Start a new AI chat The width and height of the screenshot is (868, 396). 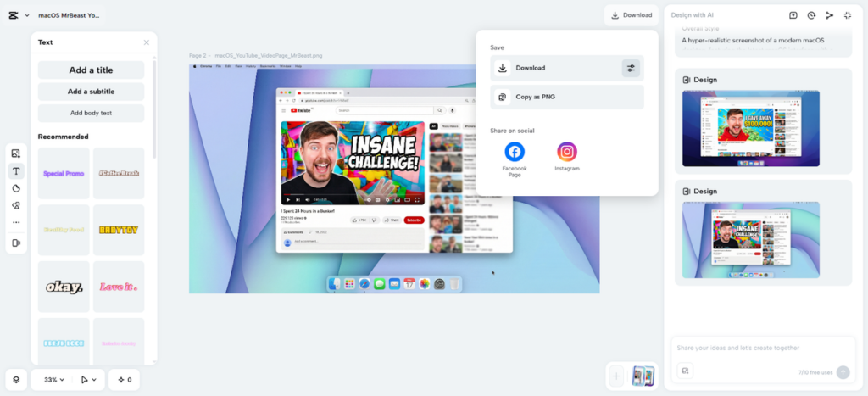click(793, 15)
